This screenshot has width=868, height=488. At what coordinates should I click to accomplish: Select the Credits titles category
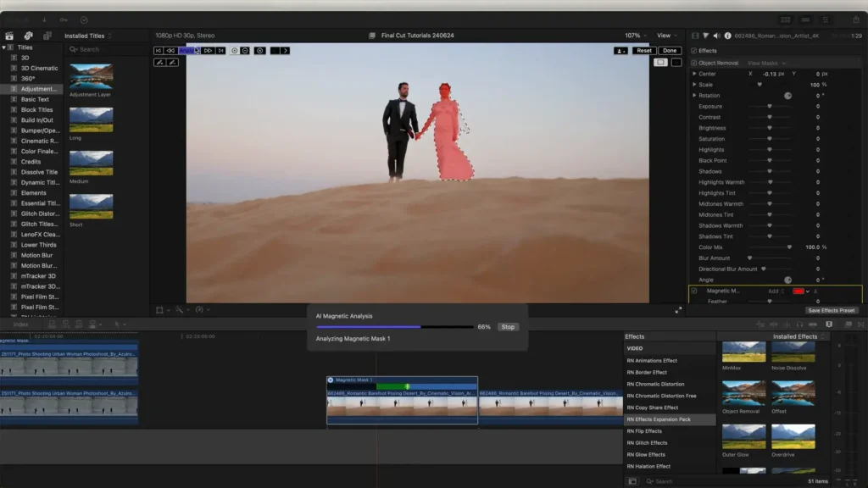pos(31,162)
